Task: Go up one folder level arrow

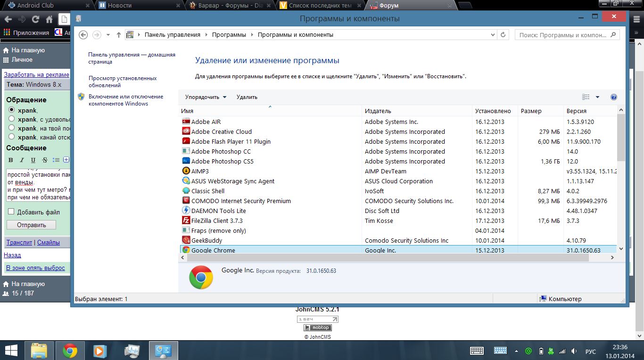Action: click(119, 35)
